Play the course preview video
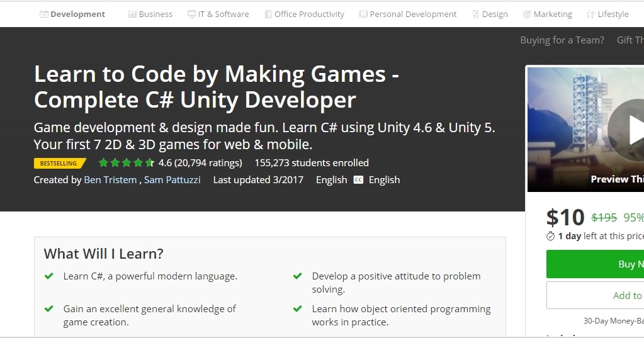This screenshot has height=338, width=644. (x=633, y=130)
